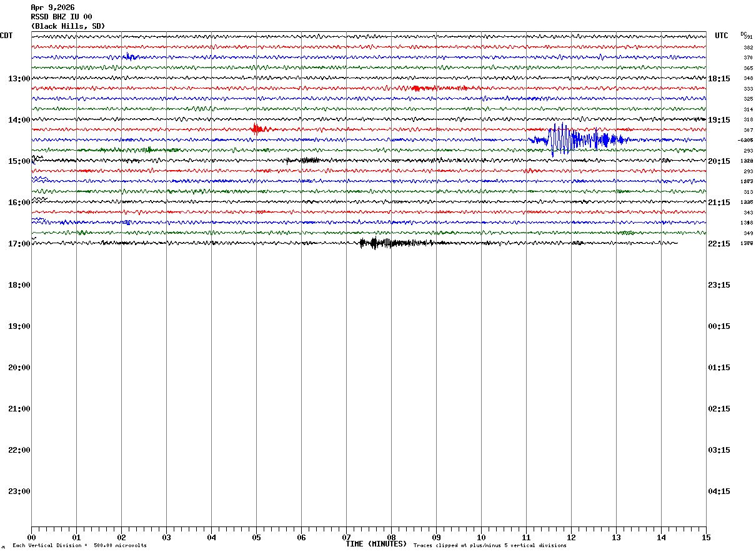Click the 14:00 CDT hour label
Viewport: 756px width, 554px height.
19,120
